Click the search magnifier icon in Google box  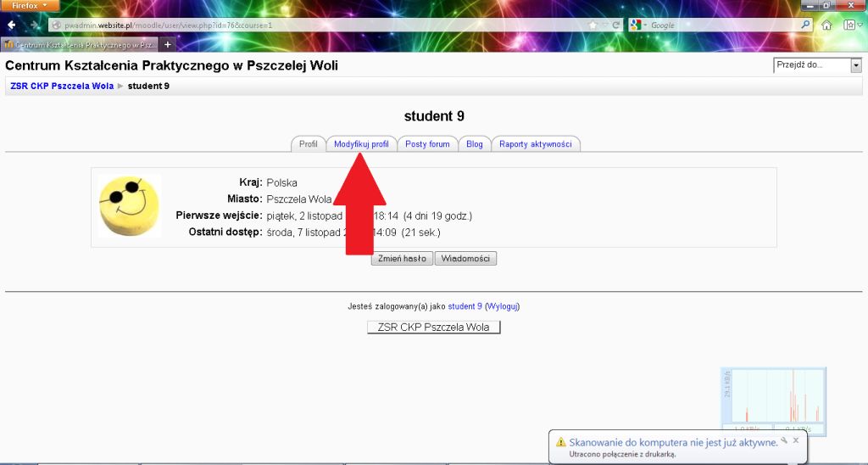coord(804,25)
